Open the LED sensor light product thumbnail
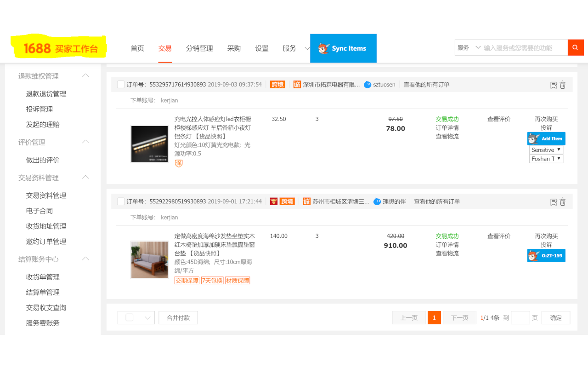Screen dimensions: 588x368 (150, 144)
